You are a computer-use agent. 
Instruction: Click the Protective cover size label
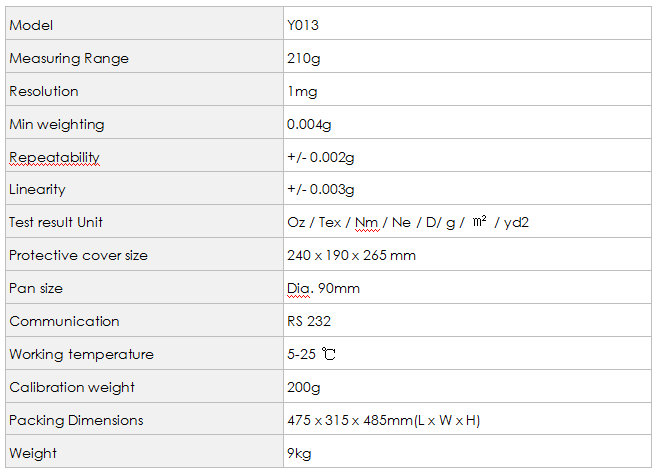coord(78,255)
